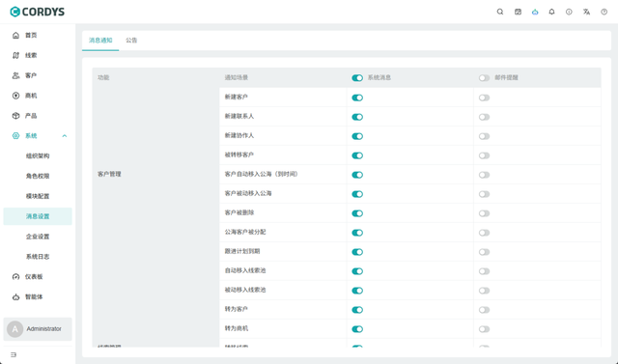Image resolution: width=618 pixels, height=364 pixels.
Task: Disable system message for 公海客户被分配
Action: (357, 233)
